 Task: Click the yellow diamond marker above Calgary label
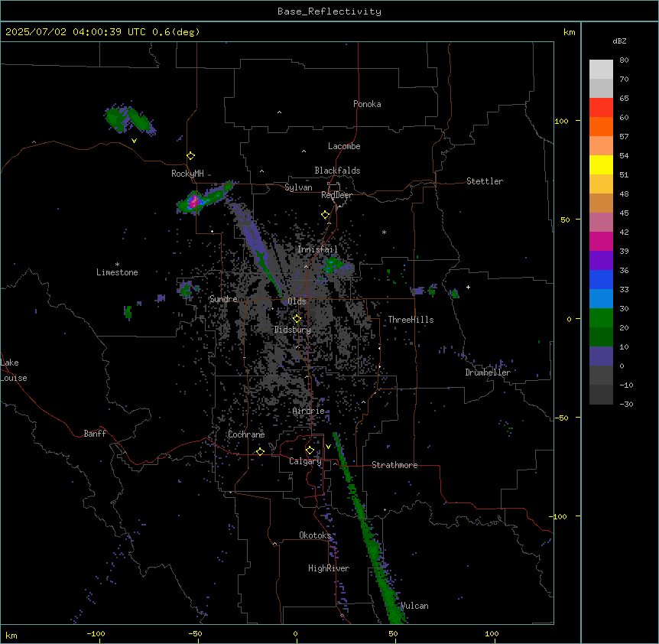coord(310,450)
